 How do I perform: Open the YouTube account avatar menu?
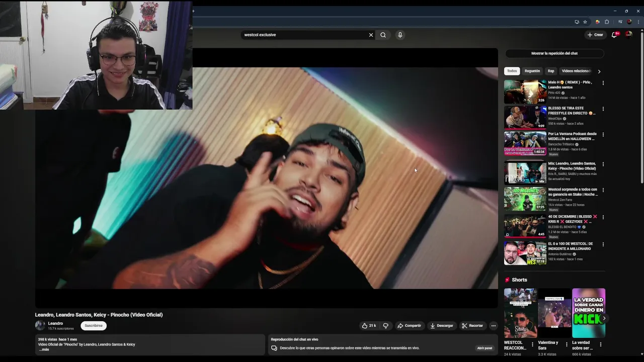click(628, 35)
